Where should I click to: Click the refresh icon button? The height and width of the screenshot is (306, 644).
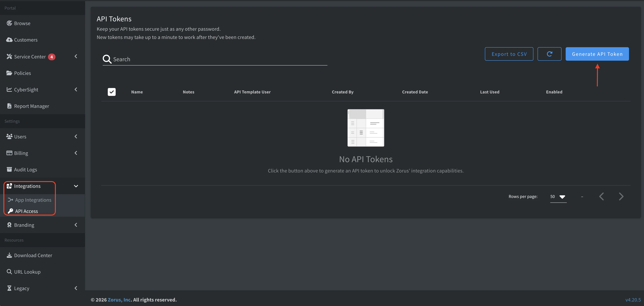[549, 54]
